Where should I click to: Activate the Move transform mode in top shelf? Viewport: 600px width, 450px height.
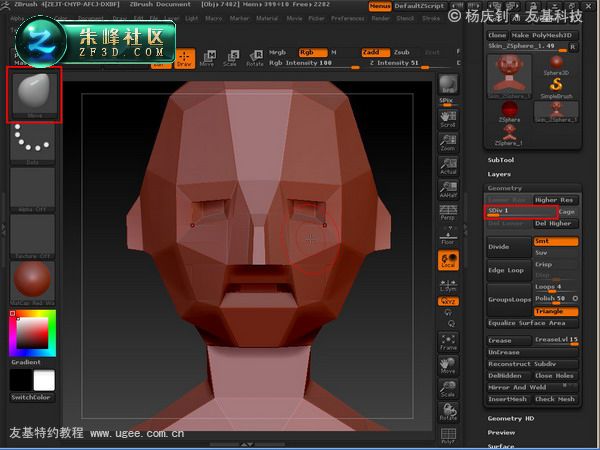[x=208, y=59]
